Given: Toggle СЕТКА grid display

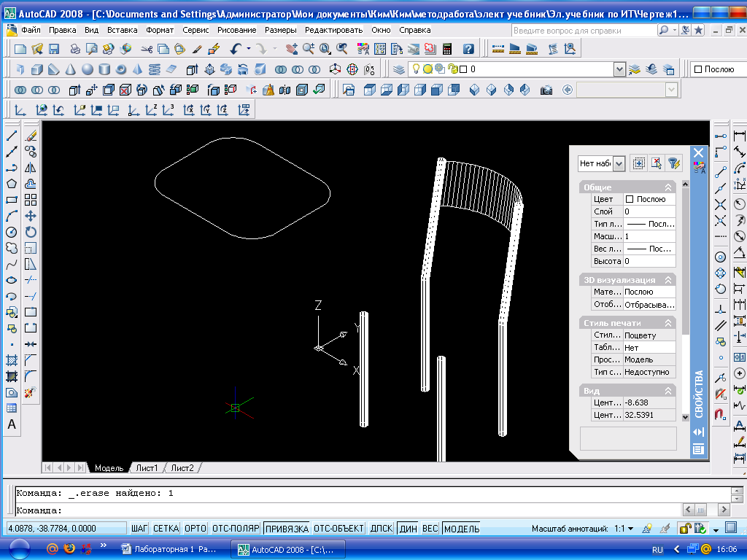Looking at the screenshot, I should tap(166, 529).
